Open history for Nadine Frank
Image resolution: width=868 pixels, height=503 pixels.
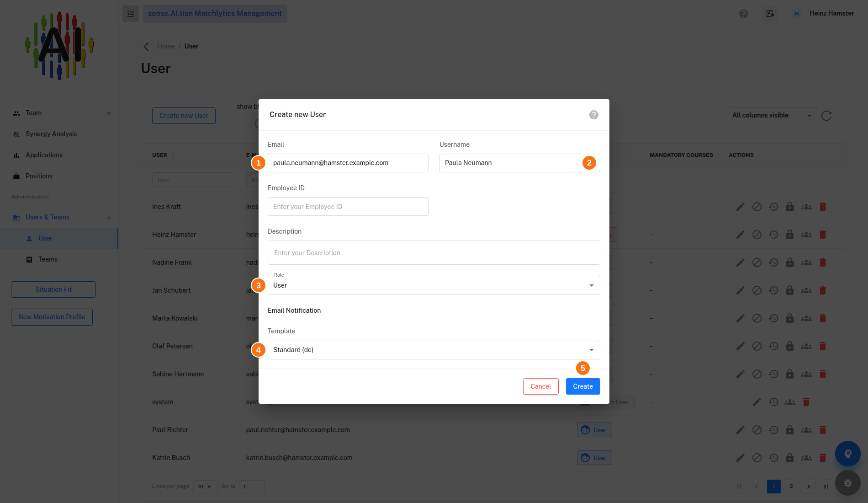pyautogui.click(x=773, y=262)
